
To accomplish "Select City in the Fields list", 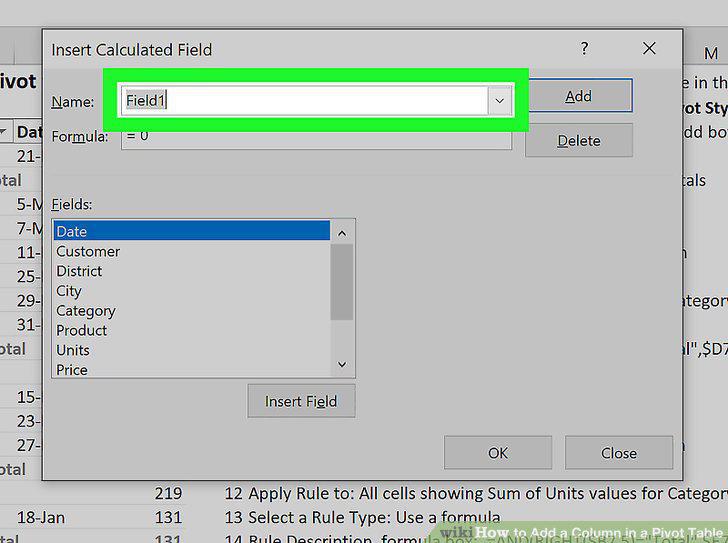I will pos(192,291).
